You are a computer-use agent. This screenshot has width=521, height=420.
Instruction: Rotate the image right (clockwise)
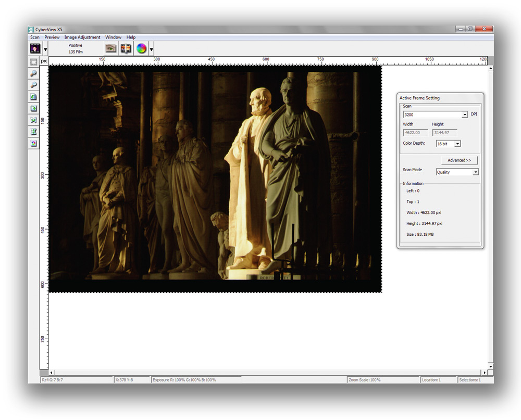[33, 108]
